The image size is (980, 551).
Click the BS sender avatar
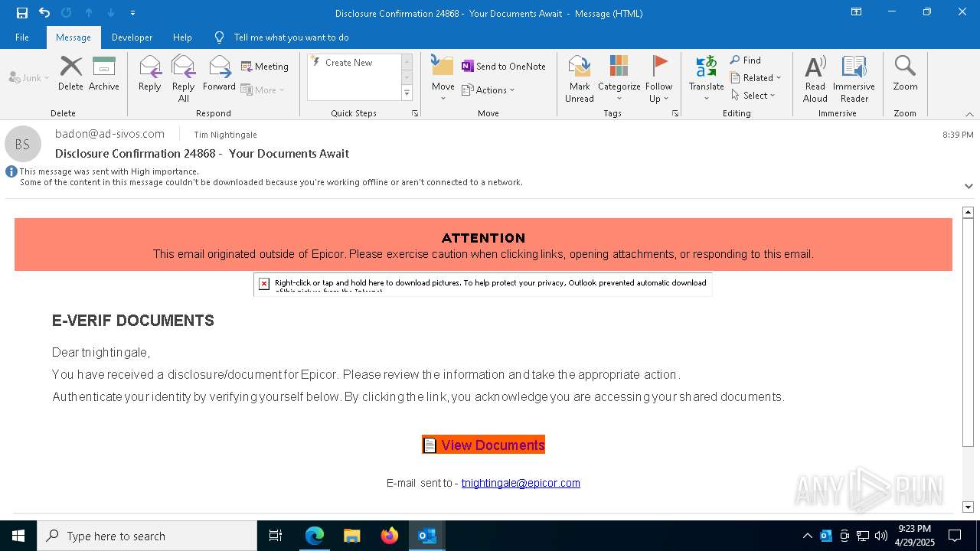point(23,144)
